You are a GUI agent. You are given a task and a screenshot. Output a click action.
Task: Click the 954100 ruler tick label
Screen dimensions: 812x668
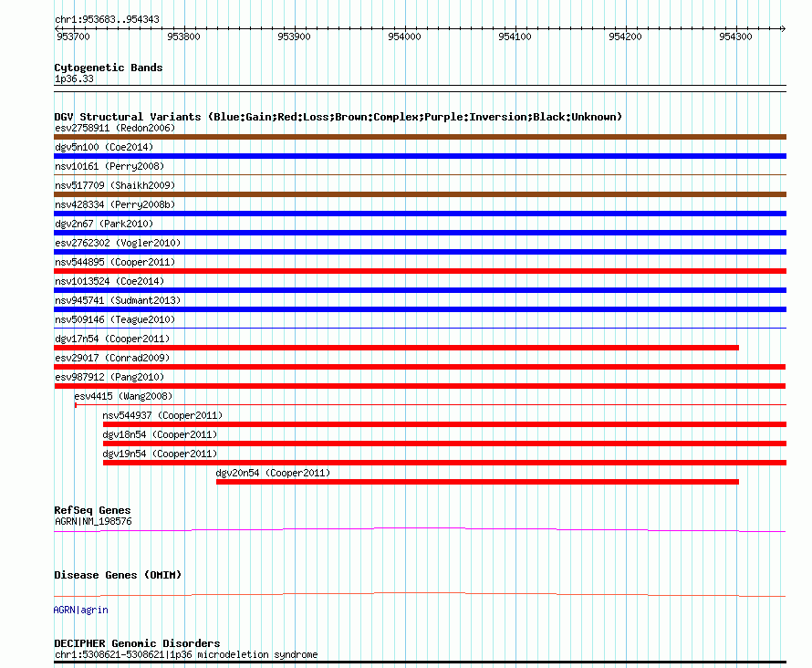(x=515, y=37)
